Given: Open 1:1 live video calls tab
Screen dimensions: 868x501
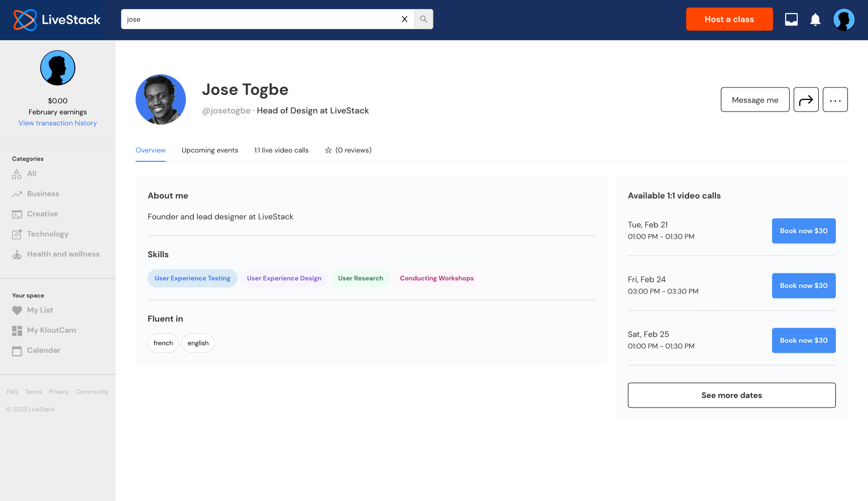Looking at the screenshot, I should (x=281, y=150).
